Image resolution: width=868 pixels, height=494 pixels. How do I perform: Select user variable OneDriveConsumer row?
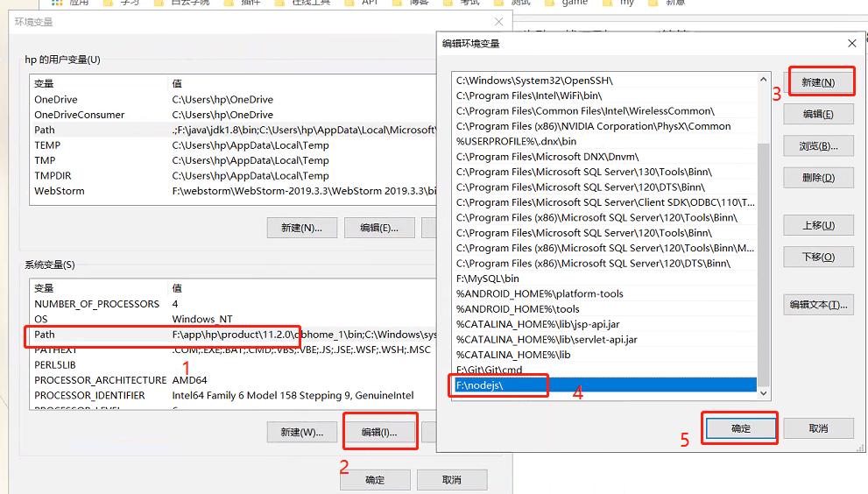pos(233,115)
